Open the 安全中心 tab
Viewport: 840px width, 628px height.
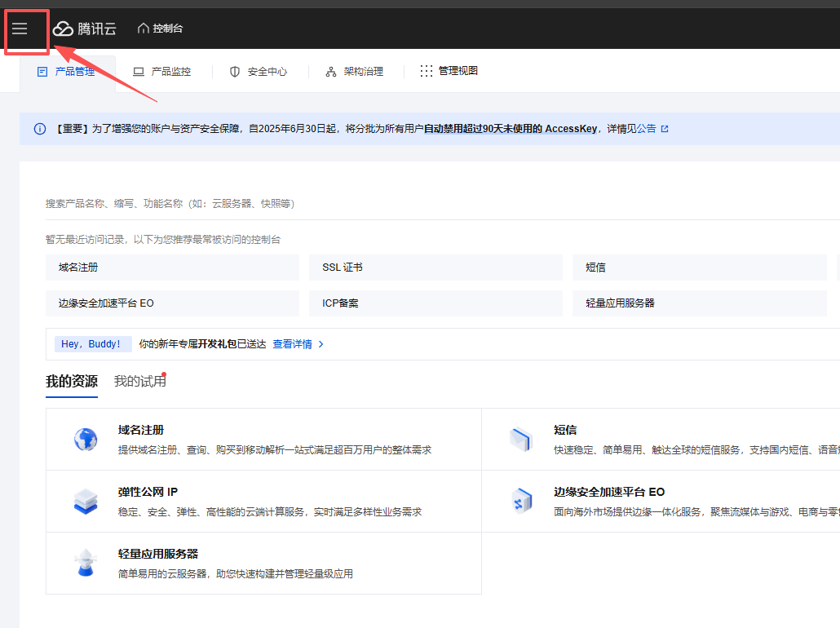[259, 72]
